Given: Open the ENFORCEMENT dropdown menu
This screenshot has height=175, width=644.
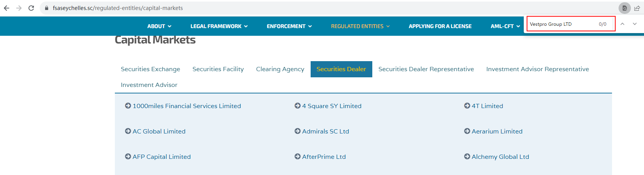Looking at the screenshot, I should tap(289, 26).
